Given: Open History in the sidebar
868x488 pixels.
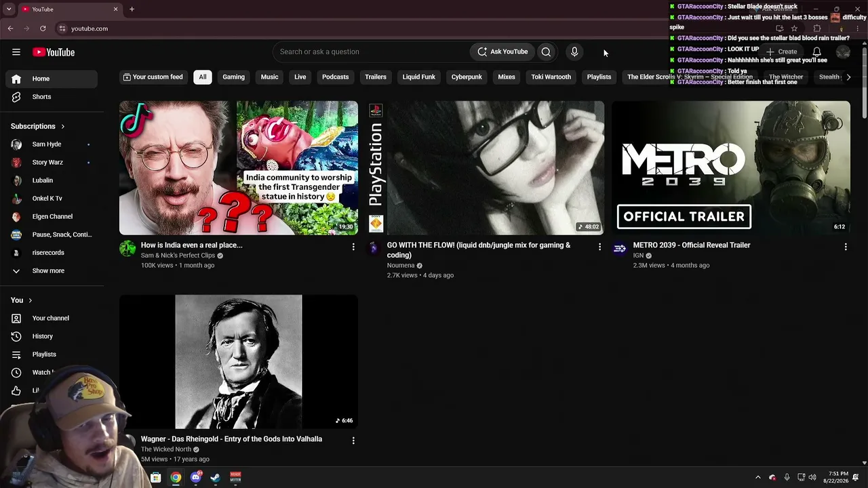Looking at the screenshot, I should [52, 336].
